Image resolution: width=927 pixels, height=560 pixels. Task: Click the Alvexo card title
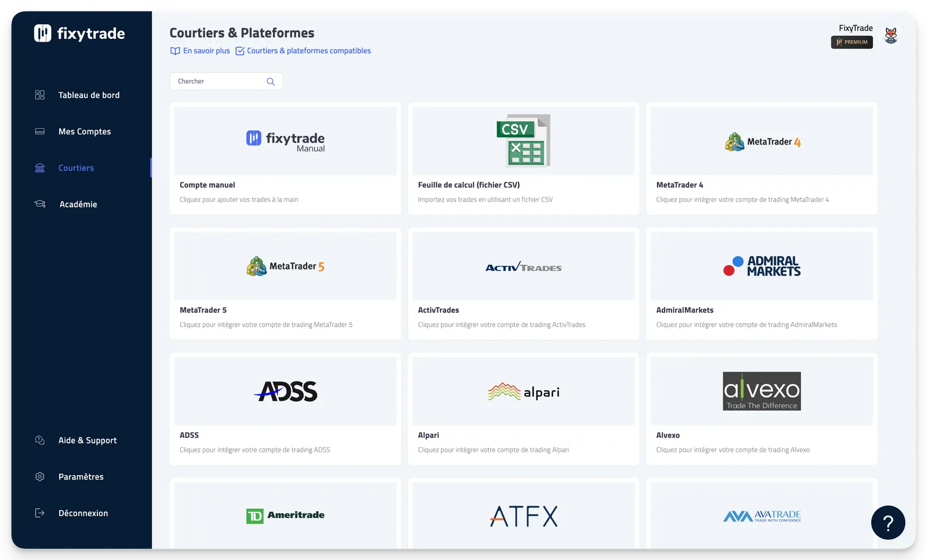click(668, 435)
